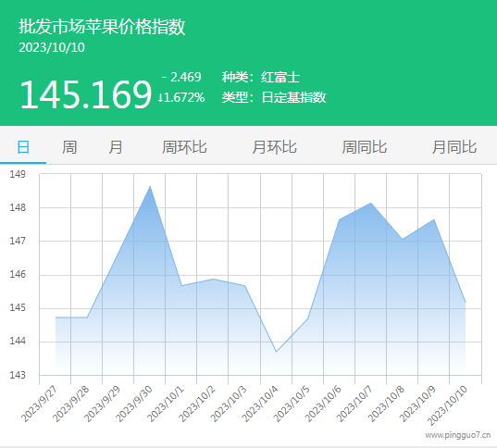Click the ↓1.672% change indicator

click(181, 97)
